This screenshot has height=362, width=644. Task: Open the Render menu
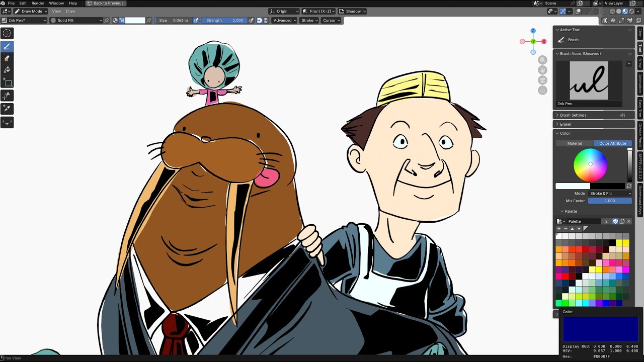[38, 3]
